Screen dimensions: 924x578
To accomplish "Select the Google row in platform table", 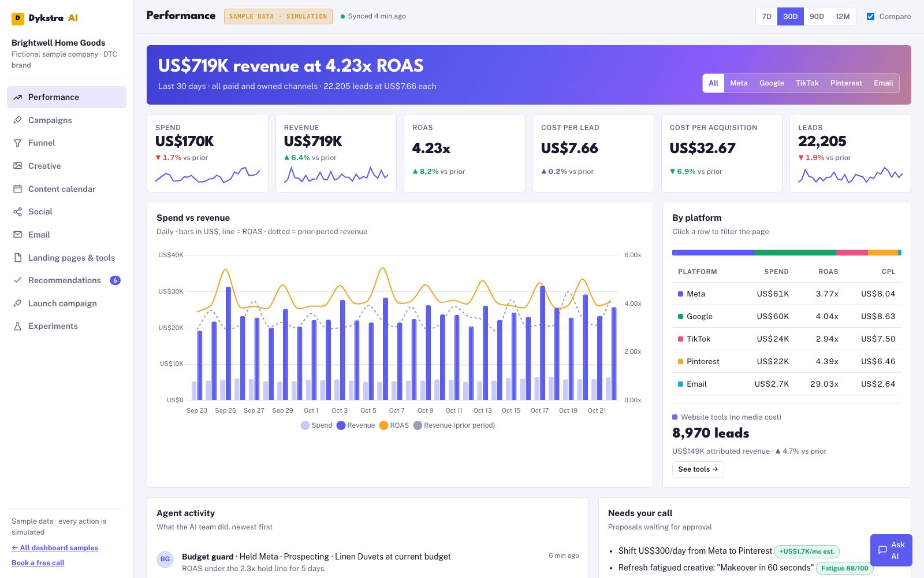I will 787,317.
